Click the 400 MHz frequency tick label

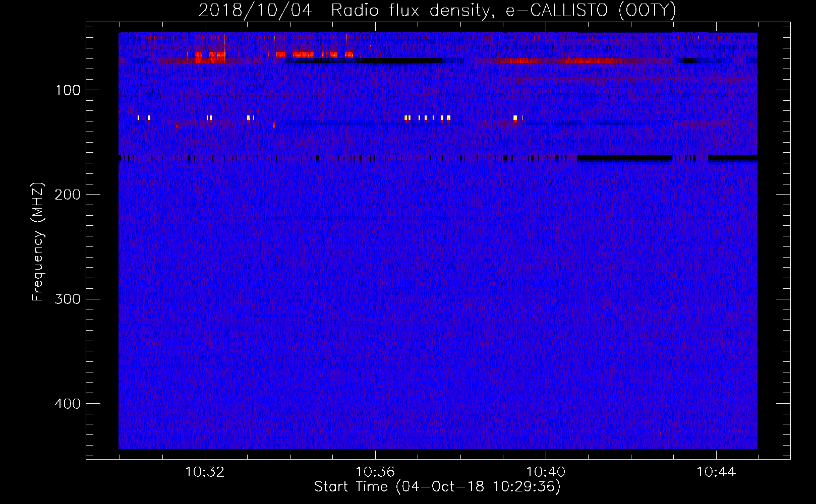[68, 404]
